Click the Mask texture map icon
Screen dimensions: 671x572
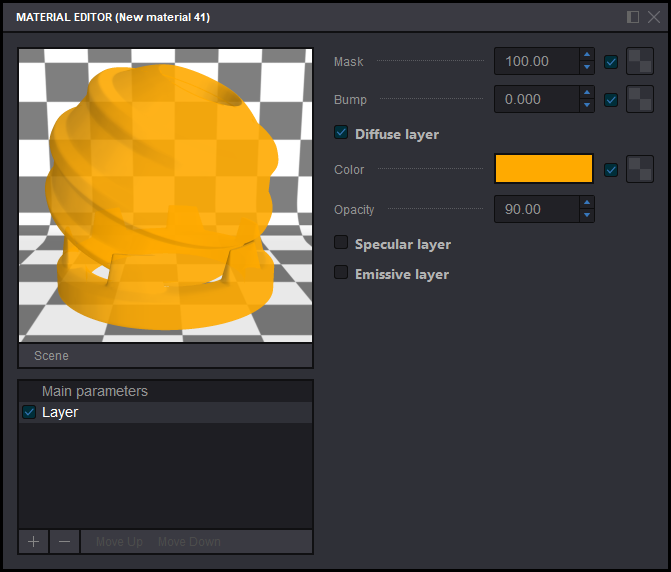click(x=639, y=62)
